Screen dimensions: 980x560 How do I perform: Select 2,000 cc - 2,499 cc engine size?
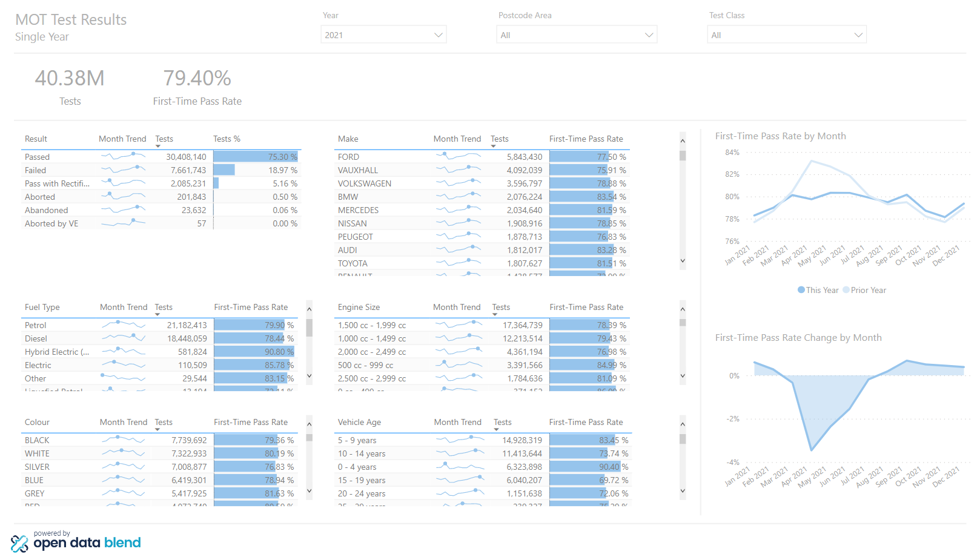pyautogui.click(x=482, y=352)
